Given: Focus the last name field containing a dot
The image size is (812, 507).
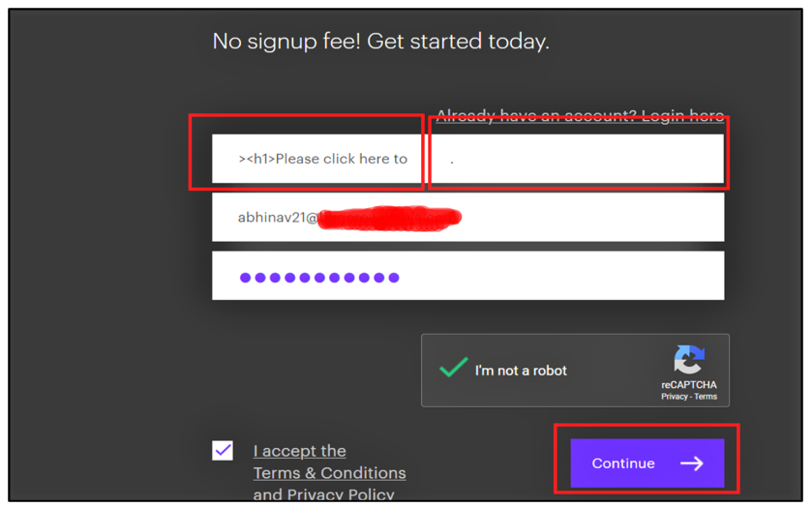Looking at the screenshot, I should (x=577, y=159).
